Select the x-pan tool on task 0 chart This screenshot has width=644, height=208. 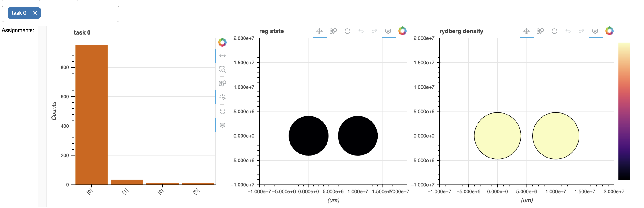click(x=222, y=56)
